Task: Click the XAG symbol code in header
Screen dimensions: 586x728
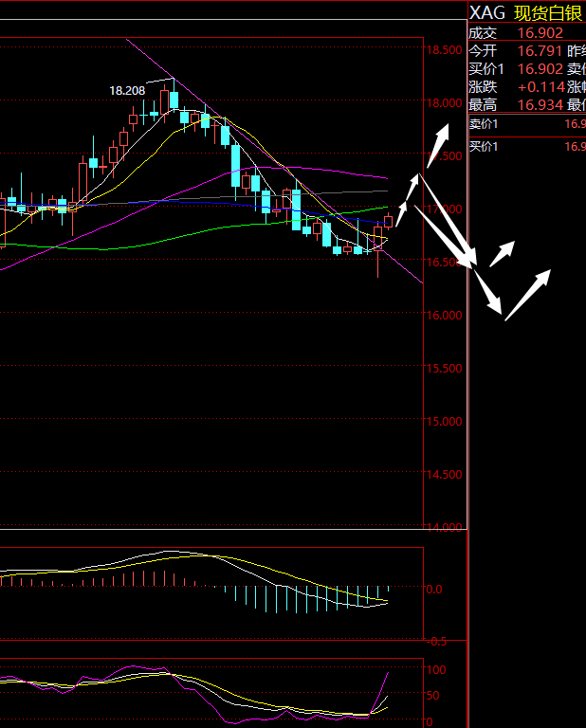Action: [x=487, y=12]
